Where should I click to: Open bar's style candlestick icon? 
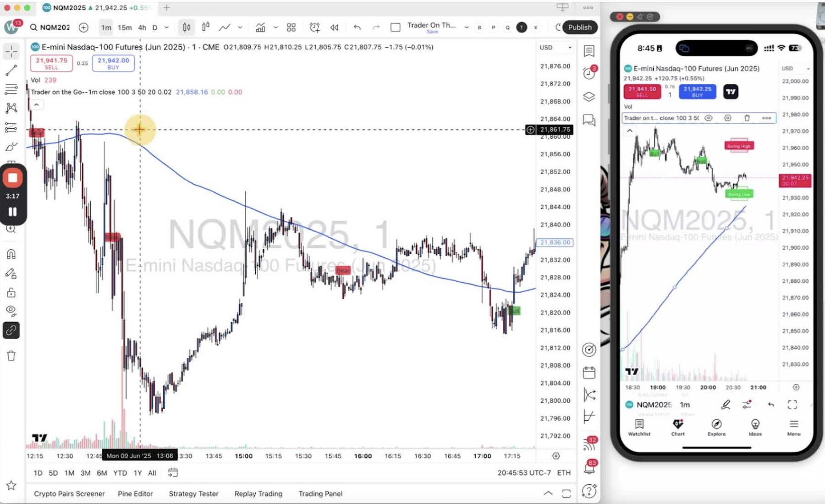tap(187, 27)
